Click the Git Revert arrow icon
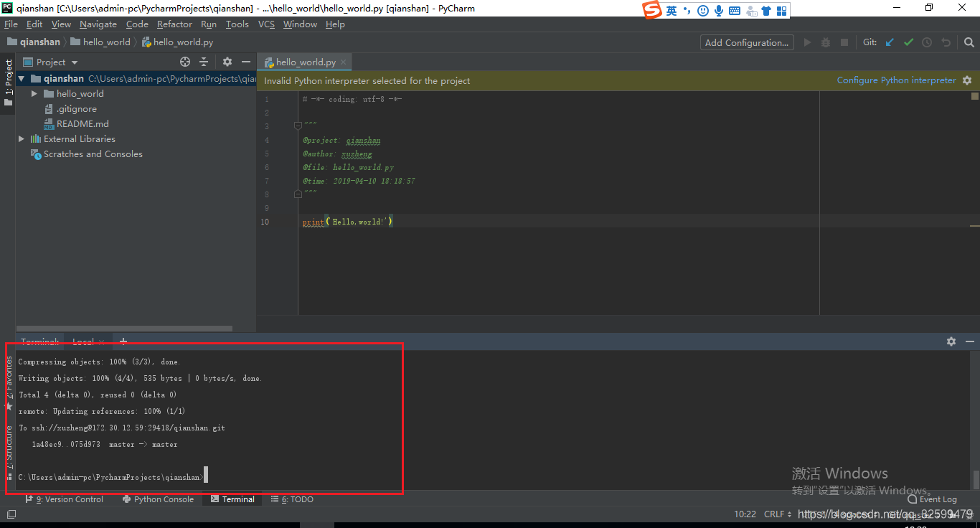 (x=946, y=42)
